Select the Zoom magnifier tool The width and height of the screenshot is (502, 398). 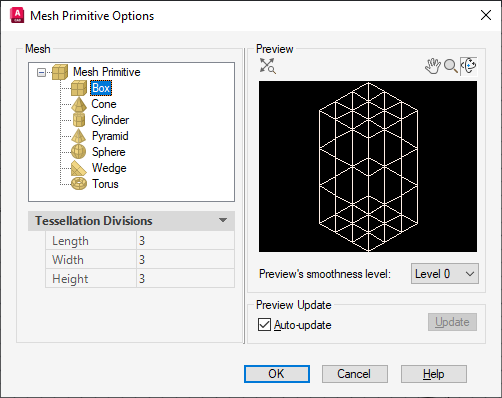click(x=451, y=66)
